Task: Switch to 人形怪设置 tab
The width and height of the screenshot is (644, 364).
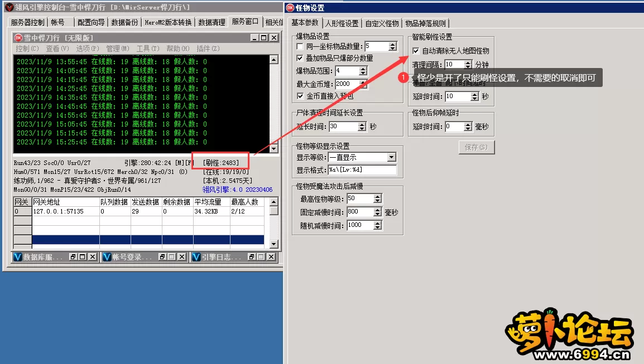Action: click(342, 23)
